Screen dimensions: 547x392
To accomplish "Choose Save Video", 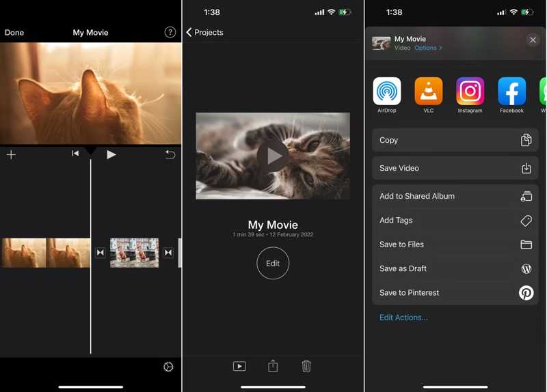I will (455, 168).
